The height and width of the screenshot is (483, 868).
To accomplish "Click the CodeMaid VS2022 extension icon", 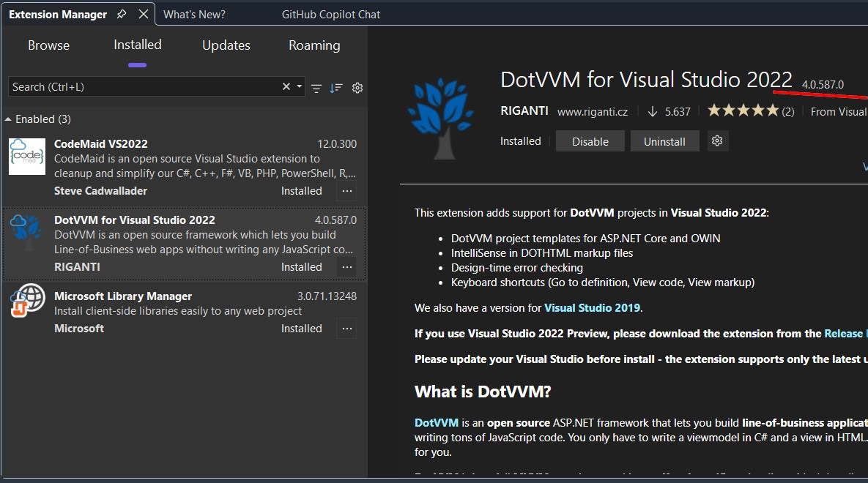I will tap(27, 156).
